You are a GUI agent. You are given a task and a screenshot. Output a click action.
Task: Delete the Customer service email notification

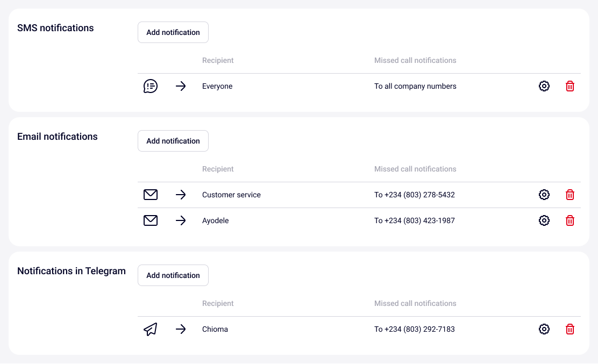[x=570, y=195]
